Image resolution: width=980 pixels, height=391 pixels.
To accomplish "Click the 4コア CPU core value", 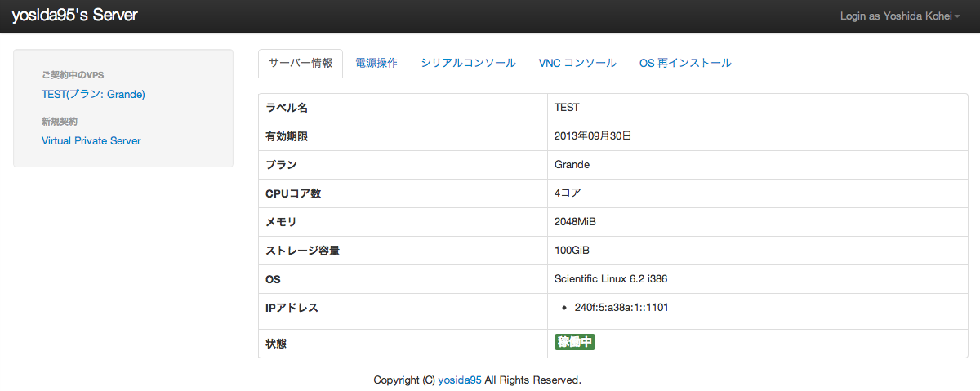I will tap(568, 193).
